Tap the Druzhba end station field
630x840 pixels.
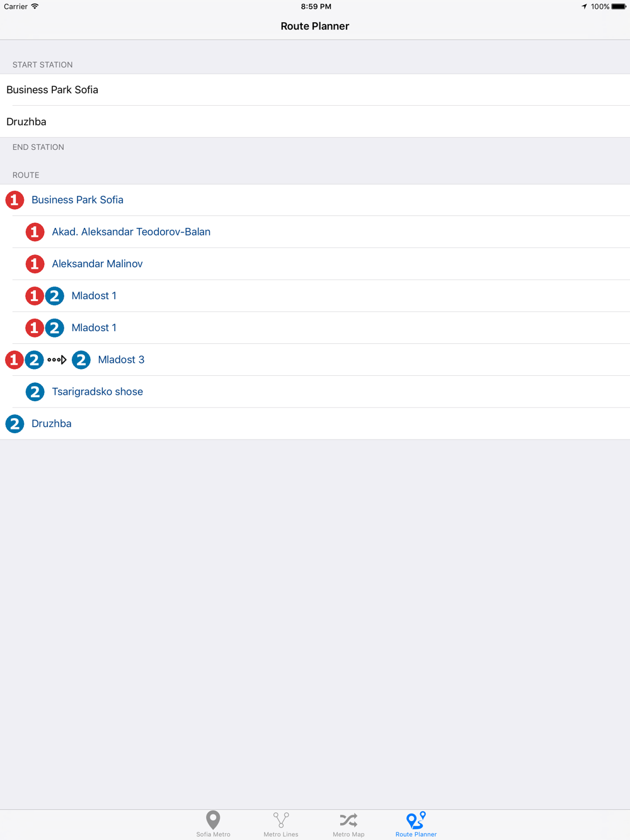[315, 122]
